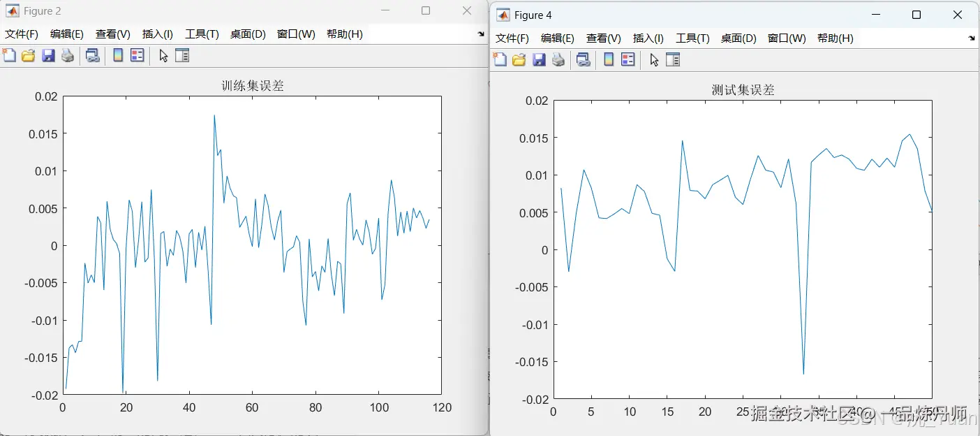Click Link Plot icon in Figure 2 toolbar
The height and width of the screenshot is (436, 980).
pyautogui.click(x=93, y=56)
